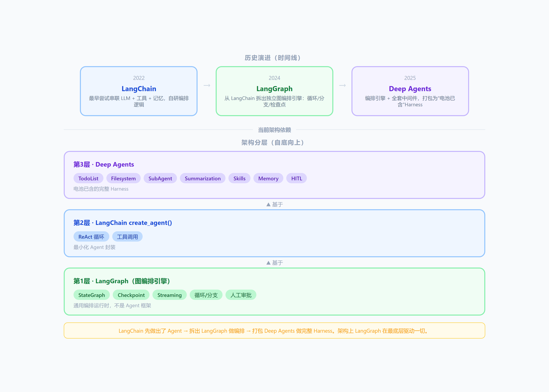The image size is (549, 392).
Task: Click the 第2层 · LangChain create_agent() heading
Action: (x=123, y=223)
